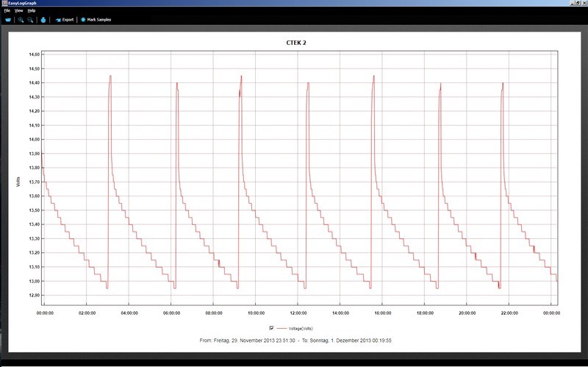The image size is (588, 367).
Task: Click the 22:00:00 time axis label
Action: coord(509,313)
